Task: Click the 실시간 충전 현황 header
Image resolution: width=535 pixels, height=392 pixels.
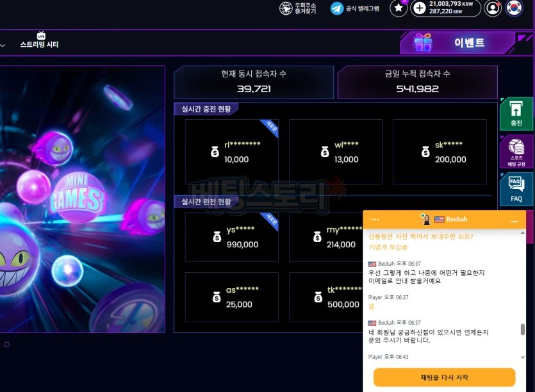Action: [x=206, y=109]
